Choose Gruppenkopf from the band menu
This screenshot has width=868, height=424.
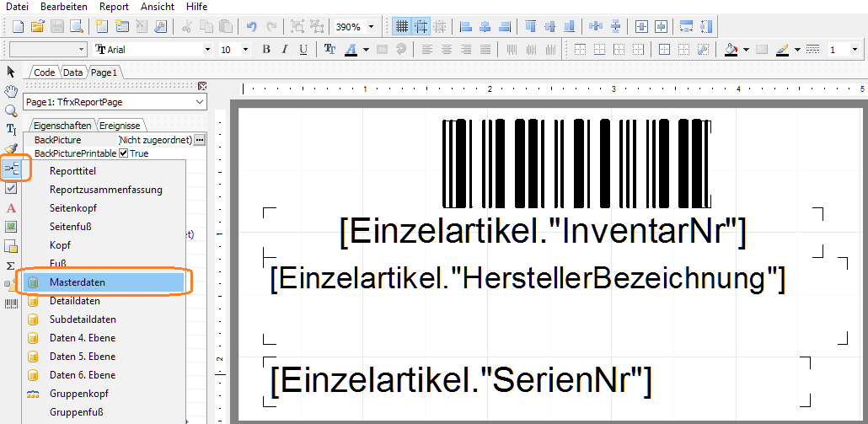click(103, 394)
